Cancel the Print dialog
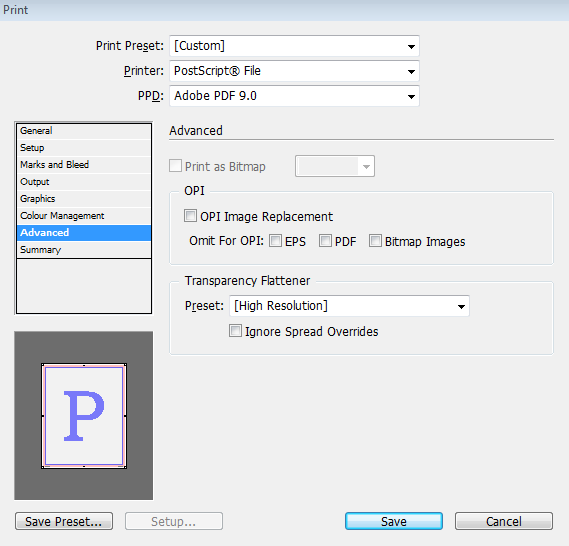569x546 pixels. pos(504,521)
